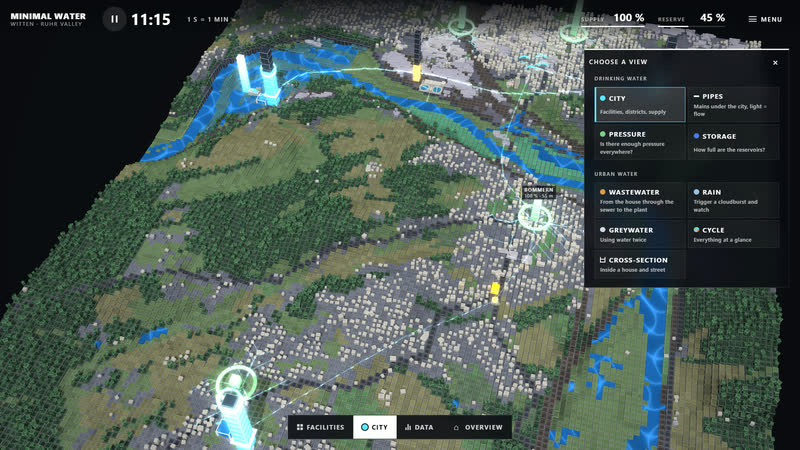Select the yellow facility marker near town center
Viewport: 800px width, 450px height.
(x=494, y=291)
